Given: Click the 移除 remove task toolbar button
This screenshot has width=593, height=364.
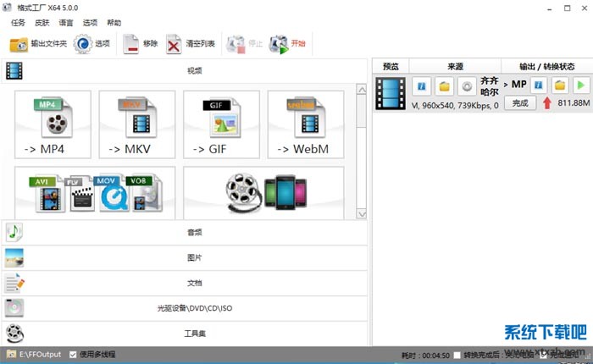Looking at the screenshot, I should [141, 44].
